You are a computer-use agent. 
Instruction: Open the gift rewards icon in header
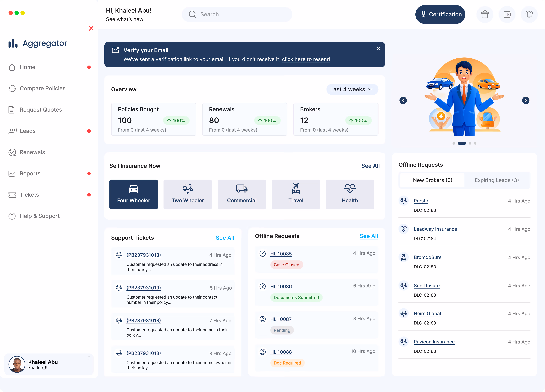(485, 14)
